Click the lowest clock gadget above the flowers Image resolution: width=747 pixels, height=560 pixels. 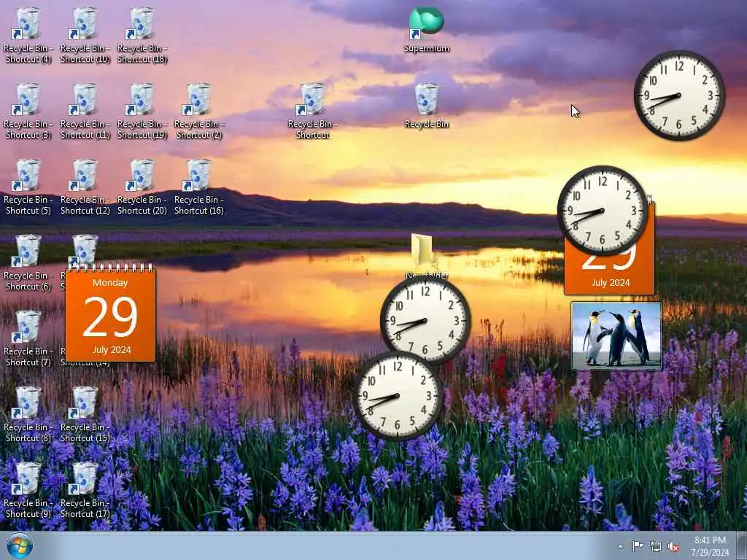coord(398,395)
